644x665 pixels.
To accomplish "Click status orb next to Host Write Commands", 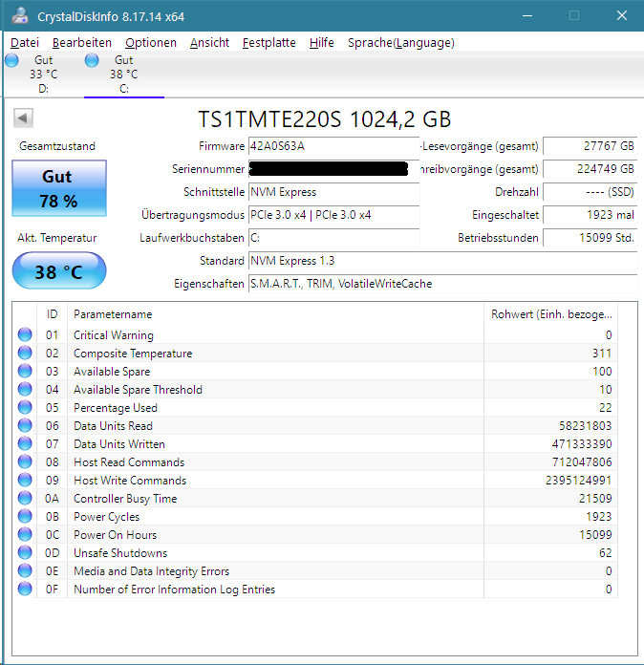I will pyautogui.click(x=25, y=480).
